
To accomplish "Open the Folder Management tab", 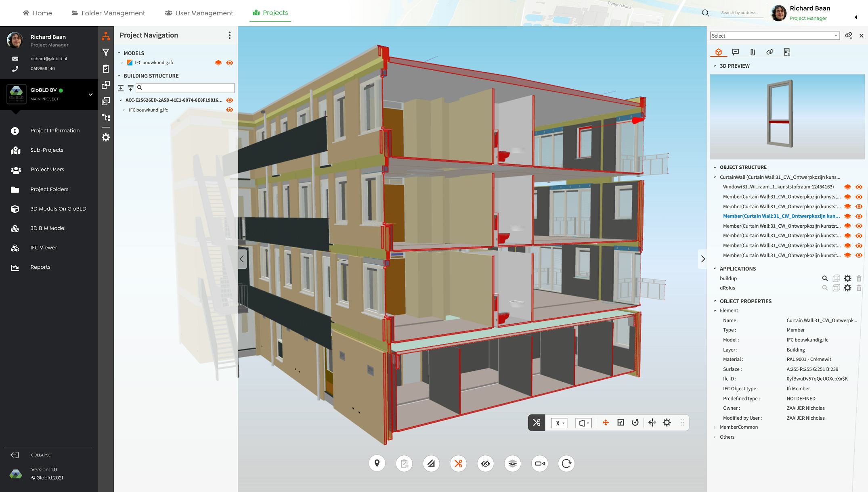I will (108, 13).
